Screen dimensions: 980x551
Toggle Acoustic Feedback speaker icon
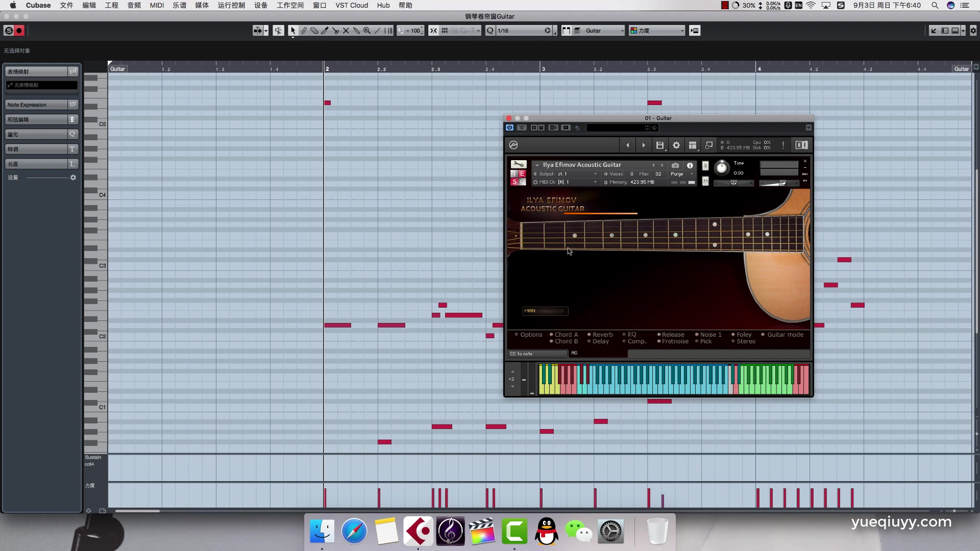point(278,31)
